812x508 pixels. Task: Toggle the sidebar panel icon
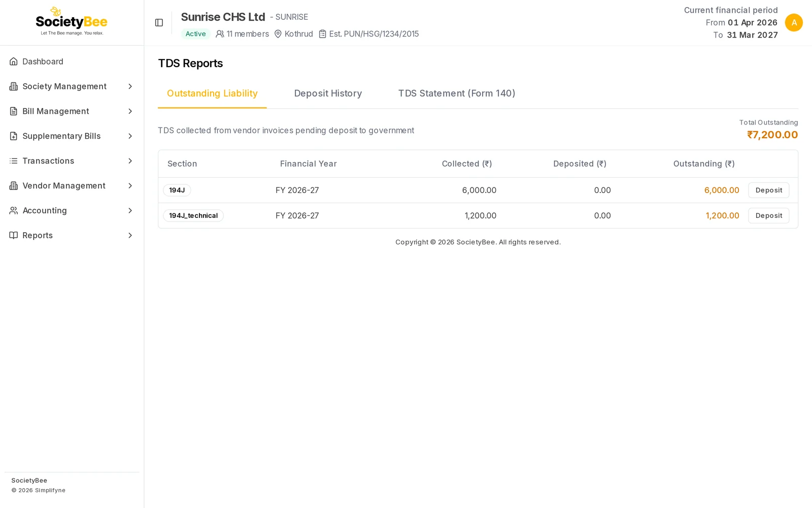(x=159, y=22)
